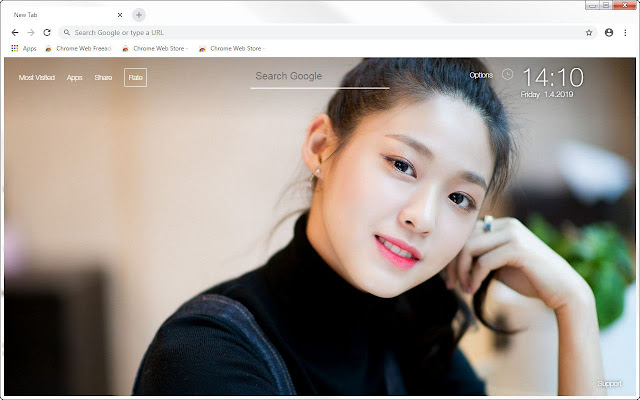Open a new tab with plus button
Viewport: 640px width, 400px height.
click(x=139, y=15)
